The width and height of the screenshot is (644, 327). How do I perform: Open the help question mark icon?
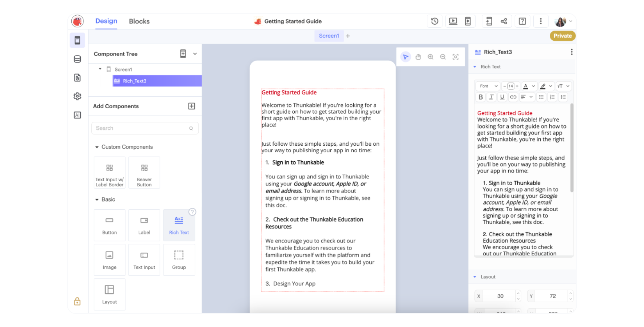[x=522, y=21]
